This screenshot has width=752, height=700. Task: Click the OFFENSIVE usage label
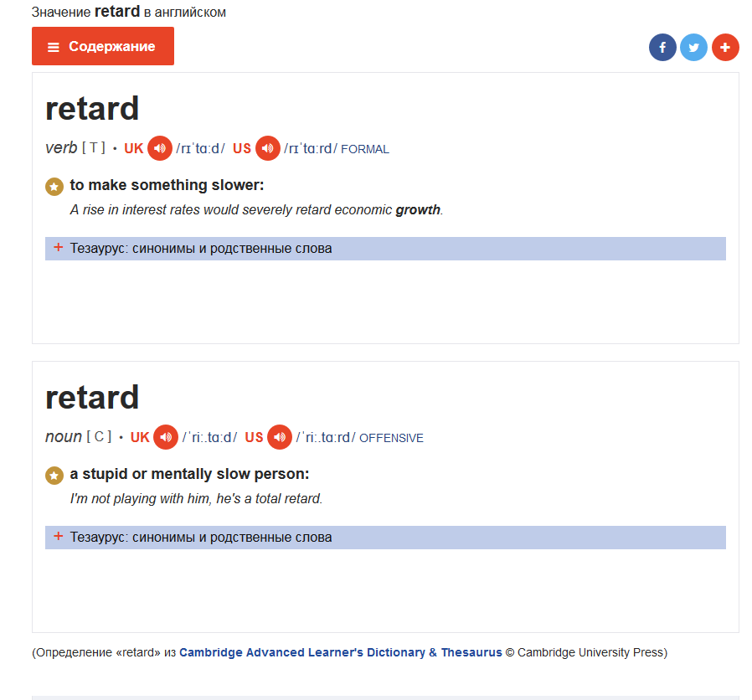click(x=391, y=438)
